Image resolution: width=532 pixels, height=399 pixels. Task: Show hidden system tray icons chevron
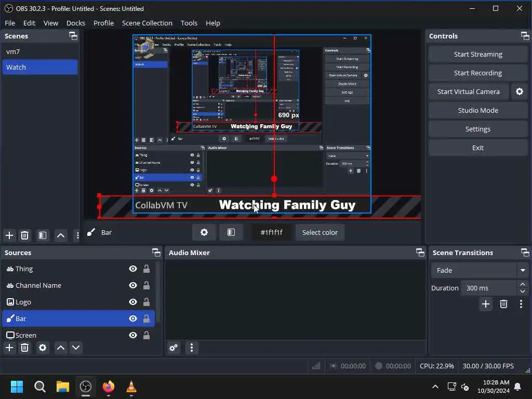pyautogui.click(x=435, y=387)
